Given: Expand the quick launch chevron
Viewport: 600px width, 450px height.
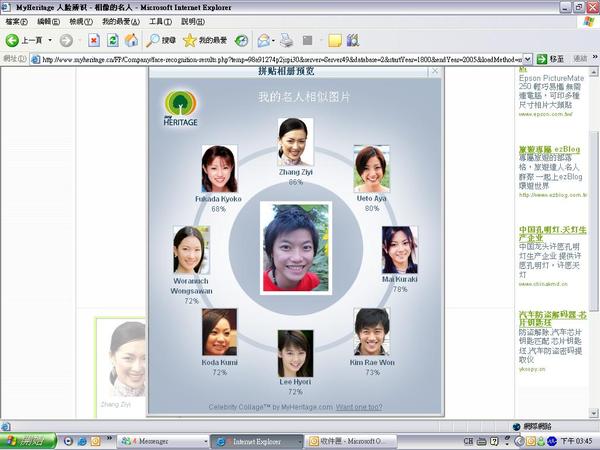Looking at the screenshot, I should (109, 438).
